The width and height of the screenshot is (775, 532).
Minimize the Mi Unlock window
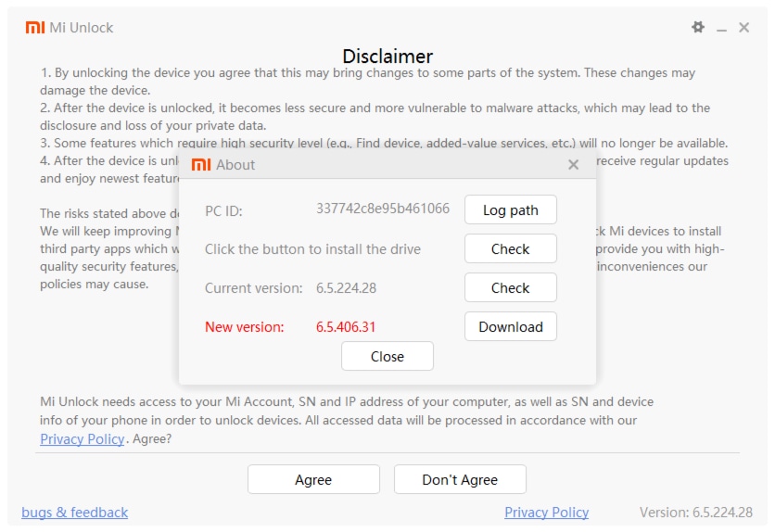tap(721, 29)
